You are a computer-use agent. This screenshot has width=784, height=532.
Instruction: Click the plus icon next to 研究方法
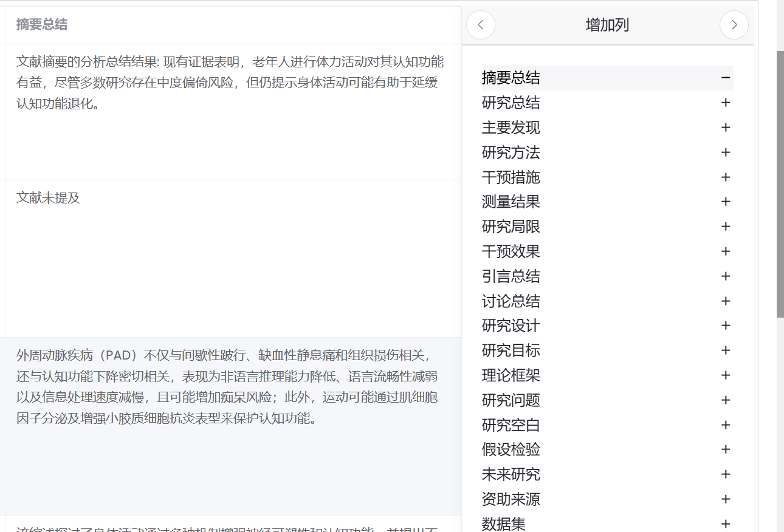click(726, 152)
